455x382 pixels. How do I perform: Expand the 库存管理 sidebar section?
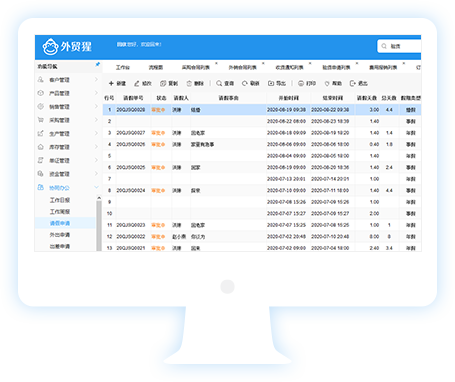pyautogui.click(x=96, y=147)
